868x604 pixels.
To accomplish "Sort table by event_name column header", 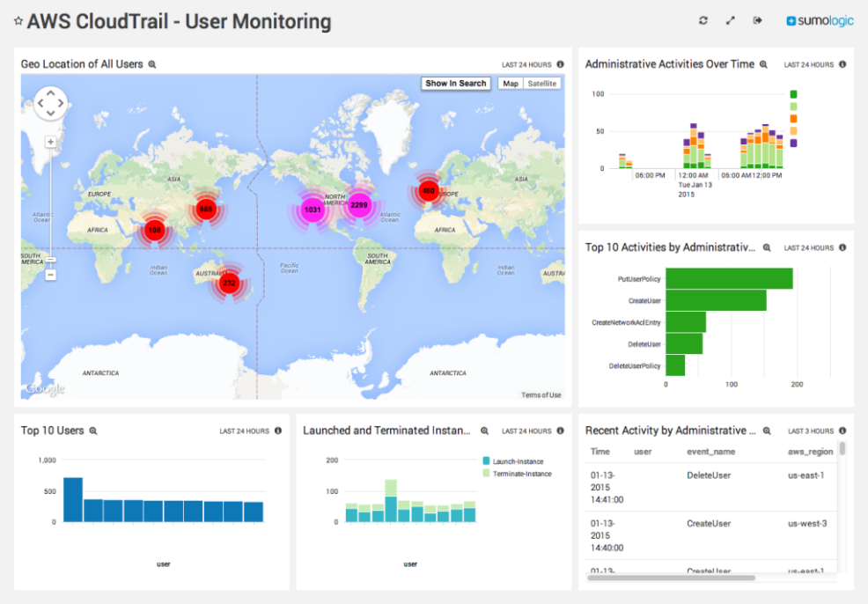I will point(710,452).
